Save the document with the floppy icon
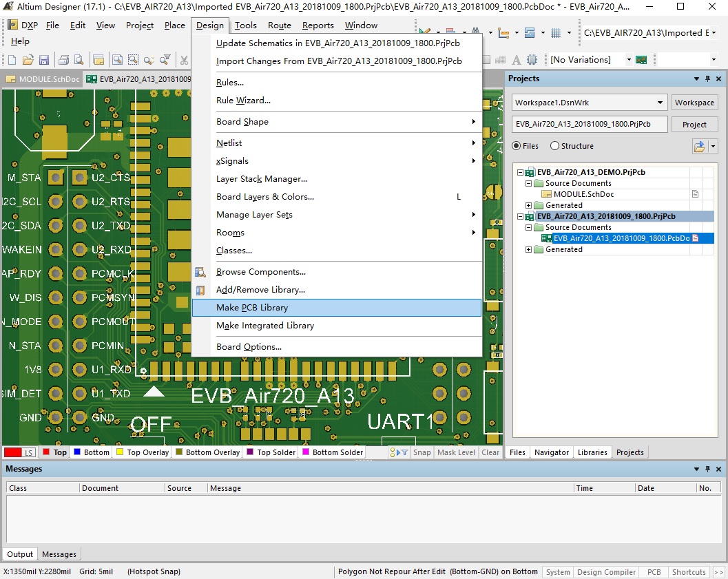 [x=43, y=60]
